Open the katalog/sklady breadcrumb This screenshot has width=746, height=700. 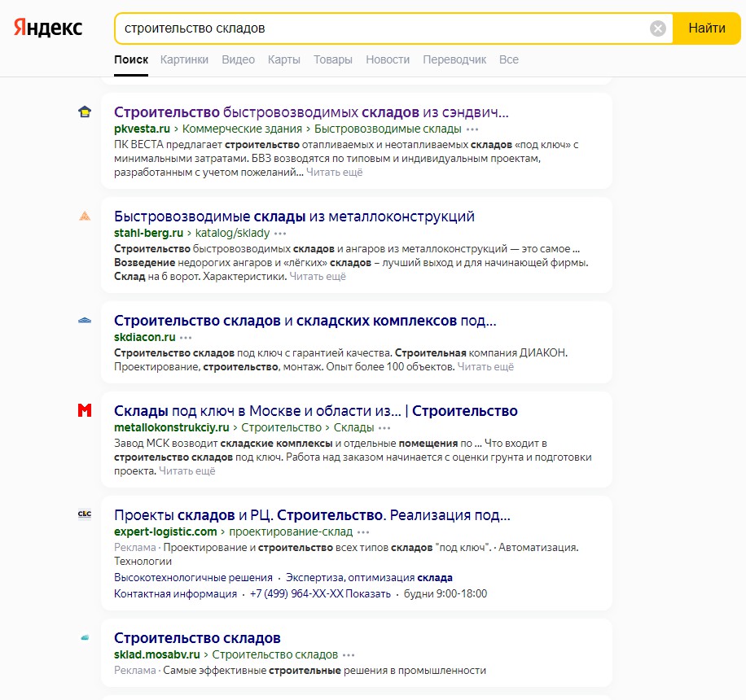[x=232, y=233]
